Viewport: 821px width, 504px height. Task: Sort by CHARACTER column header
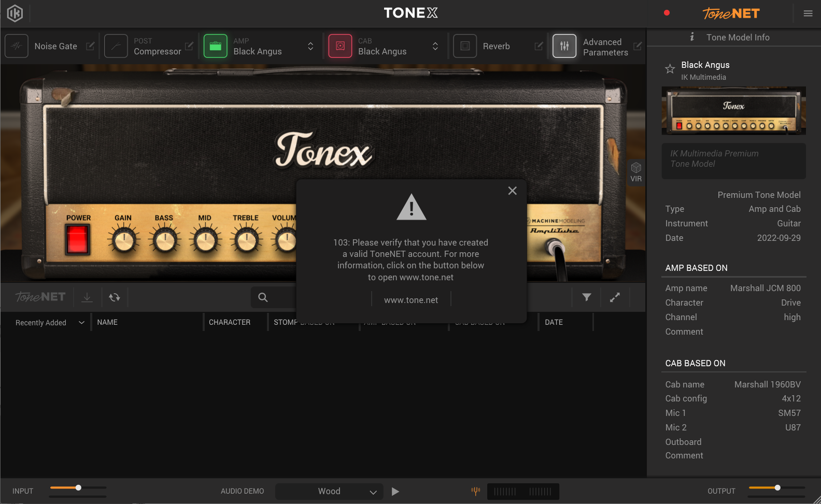point(230,322)
